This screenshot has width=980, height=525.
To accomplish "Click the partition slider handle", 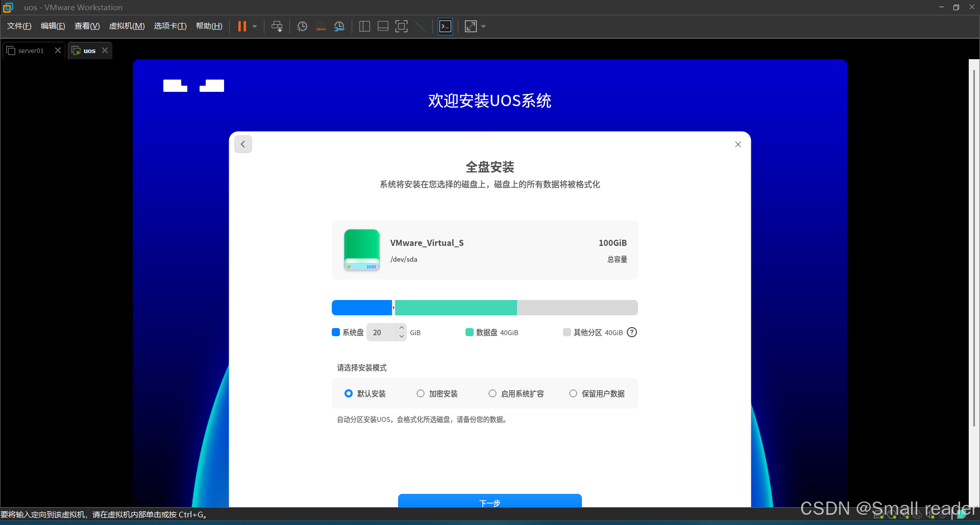I will pyautogui.click(x=394, y=308).
